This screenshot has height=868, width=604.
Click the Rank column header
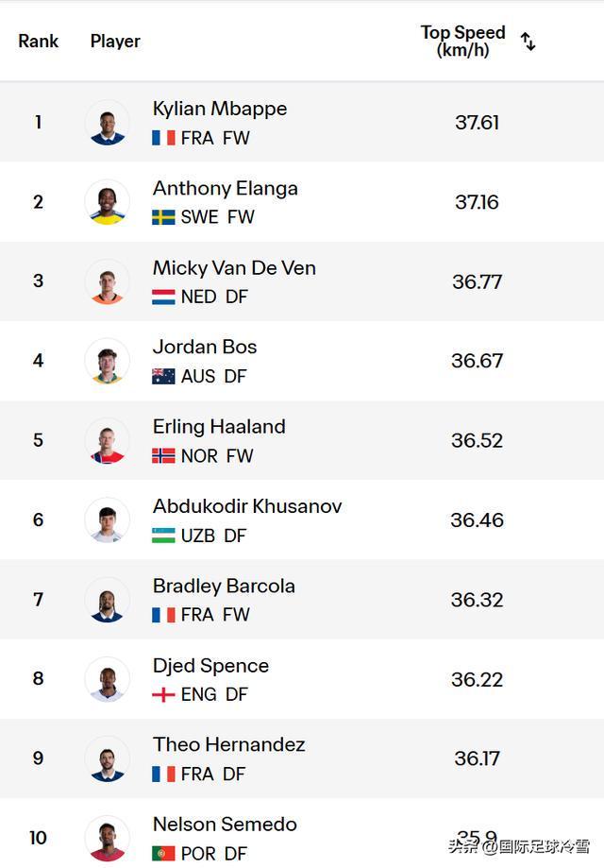[x=38, y=41]
